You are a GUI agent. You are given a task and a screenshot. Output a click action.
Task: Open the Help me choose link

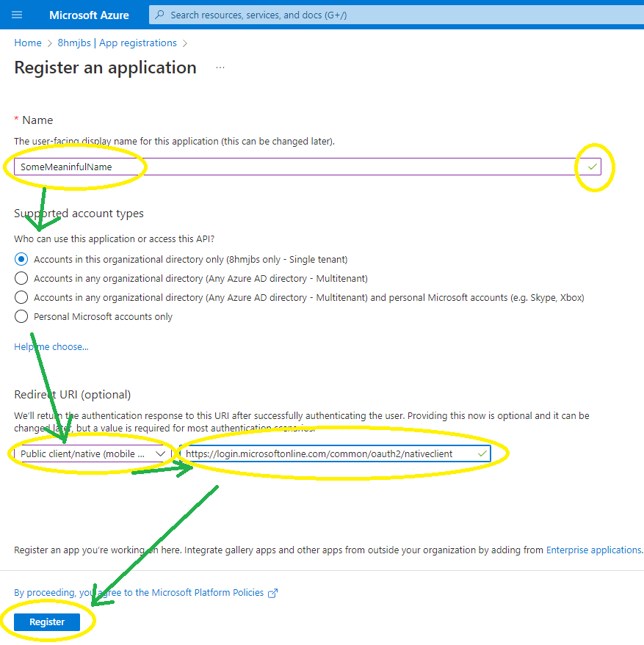(x=51, y=347)
